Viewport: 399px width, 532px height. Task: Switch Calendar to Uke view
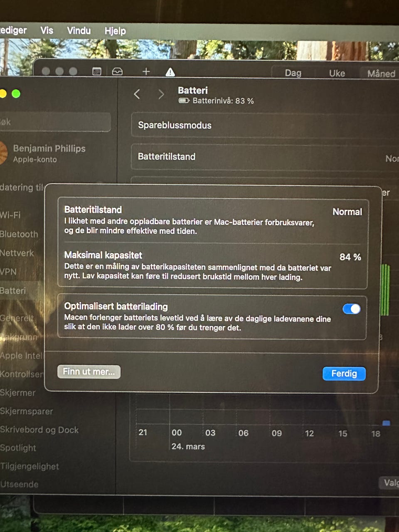click(x=337, y=73)
